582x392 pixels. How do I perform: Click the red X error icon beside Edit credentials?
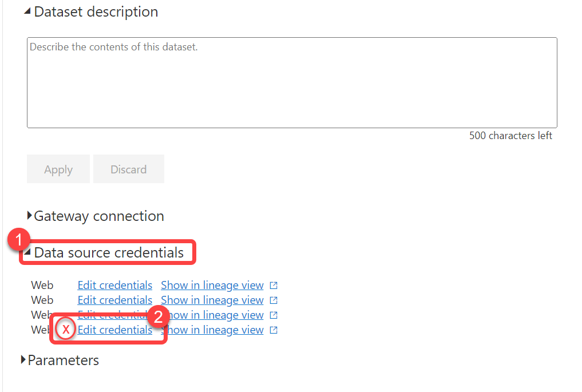point(66,330)
